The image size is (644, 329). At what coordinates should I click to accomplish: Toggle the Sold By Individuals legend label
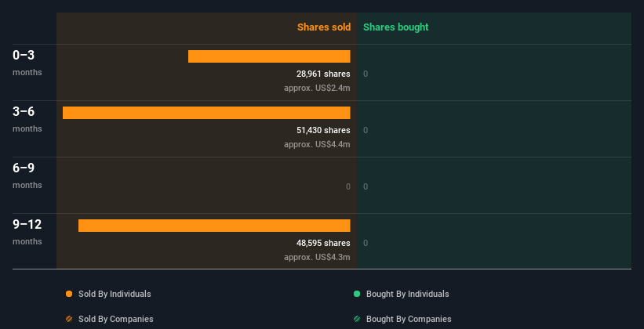[x=115, y=294]
